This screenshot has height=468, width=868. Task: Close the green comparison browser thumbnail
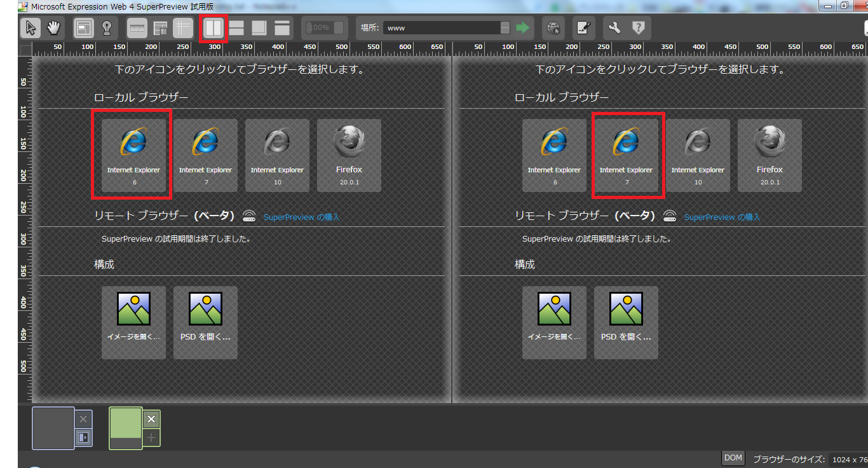(151, 419)
